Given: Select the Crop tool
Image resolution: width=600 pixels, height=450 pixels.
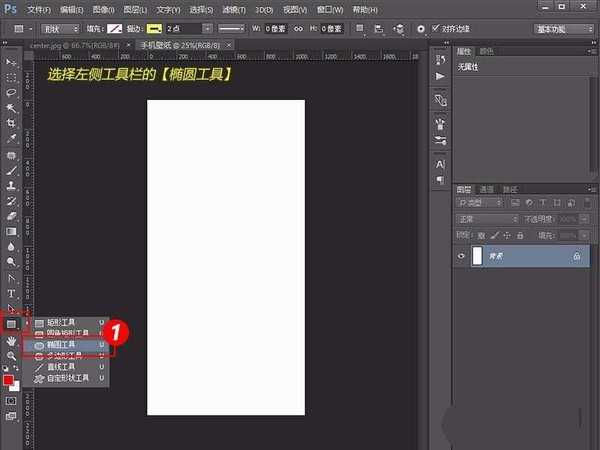Looking at the screenshot, I should [11, 123].
